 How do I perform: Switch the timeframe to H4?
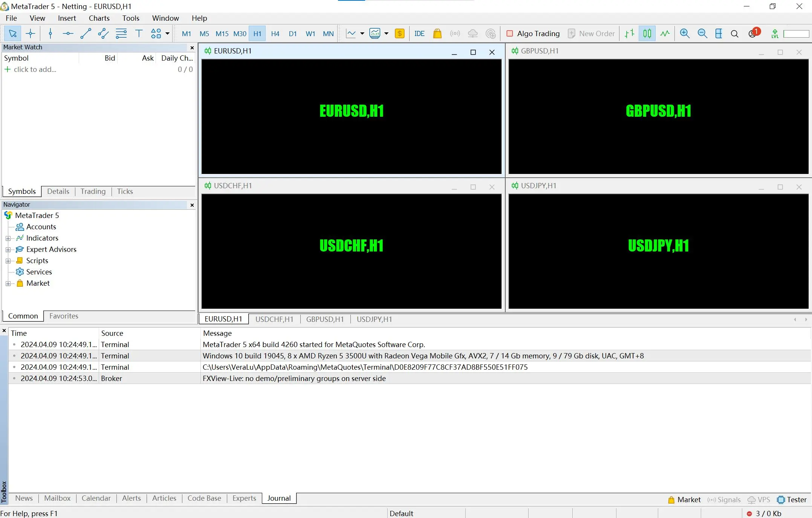[275, 34]
